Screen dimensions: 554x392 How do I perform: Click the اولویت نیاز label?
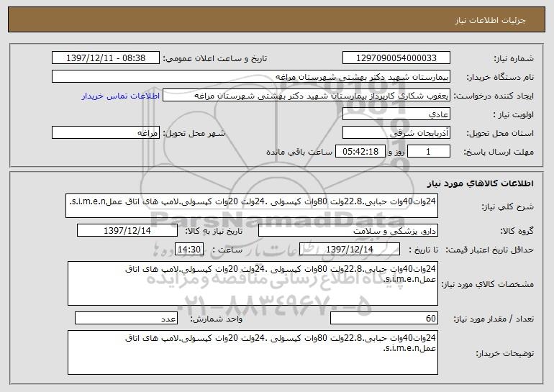514,115
